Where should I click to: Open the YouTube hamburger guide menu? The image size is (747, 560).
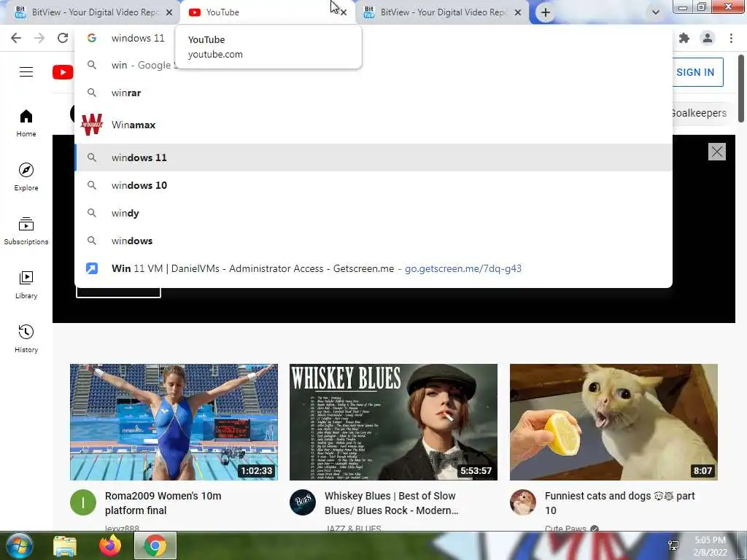[x=26, y=72]
